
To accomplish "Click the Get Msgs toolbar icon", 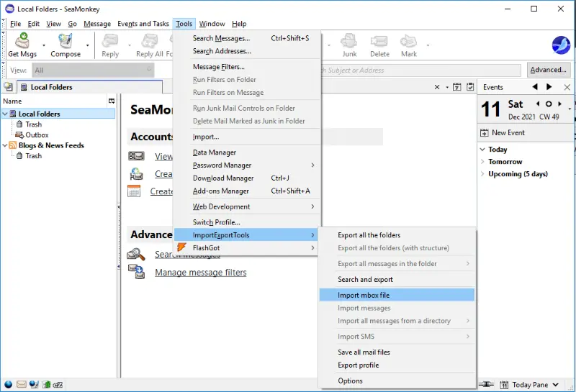I will pos(22,45).
